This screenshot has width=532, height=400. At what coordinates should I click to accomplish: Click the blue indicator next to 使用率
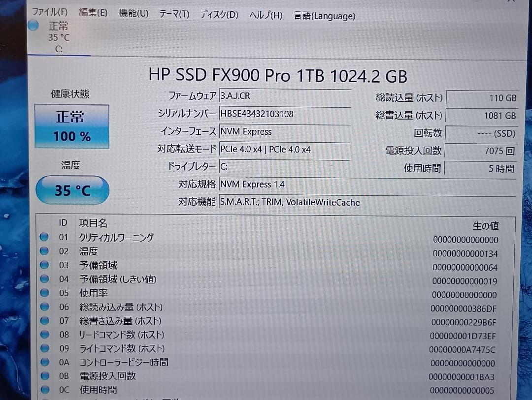(x=44, y=292)
